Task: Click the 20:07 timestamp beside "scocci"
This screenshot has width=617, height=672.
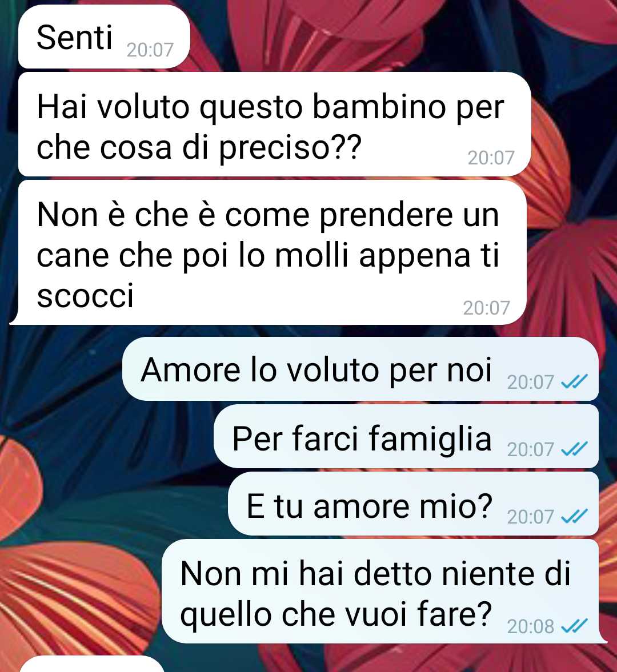Action: click(486, 308)
